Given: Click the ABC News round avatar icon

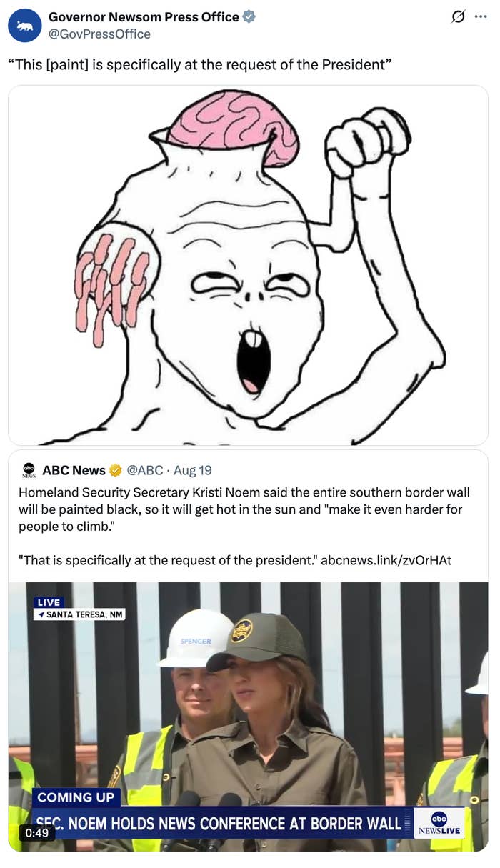Looking at the screenshot, I should (29, 469).
